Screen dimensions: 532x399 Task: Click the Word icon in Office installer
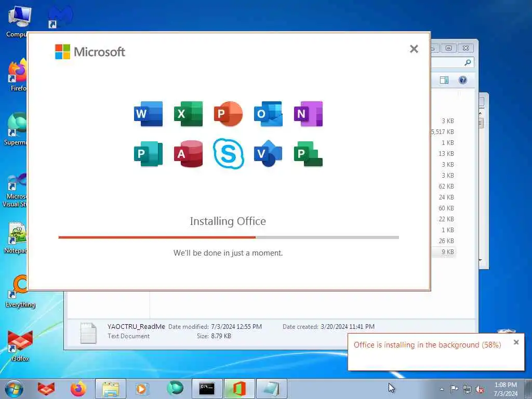click(148, 114)
